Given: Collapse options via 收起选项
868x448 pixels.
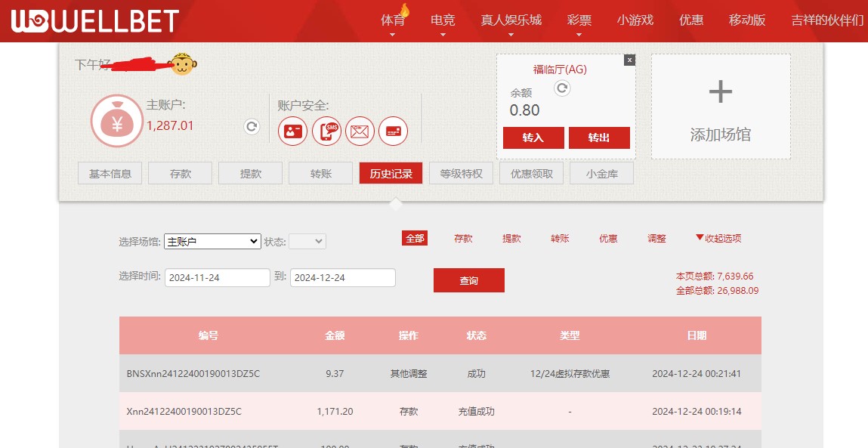Looking at the screenshot, I should point(718,238).
